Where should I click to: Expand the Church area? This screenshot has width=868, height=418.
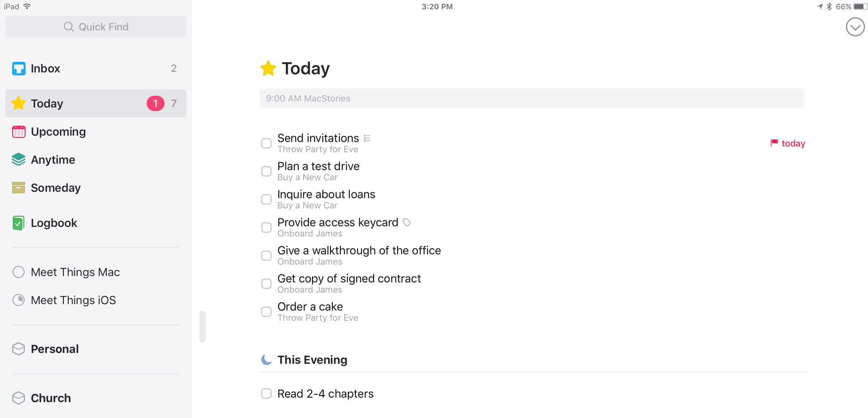[x=50, y=398]
